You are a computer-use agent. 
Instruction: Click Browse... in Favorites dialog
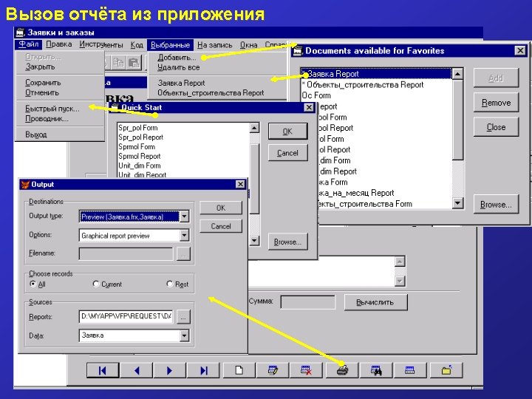pos(496,204)
